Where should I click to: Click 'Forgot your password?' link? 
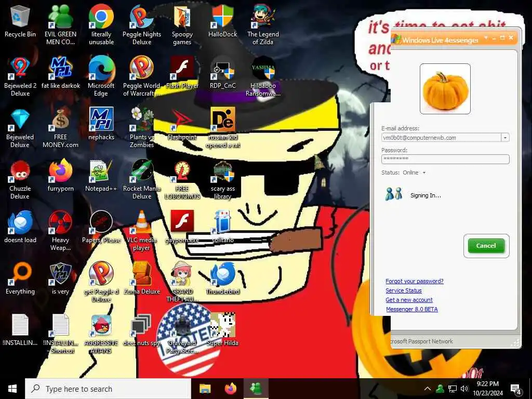(414, 281)
